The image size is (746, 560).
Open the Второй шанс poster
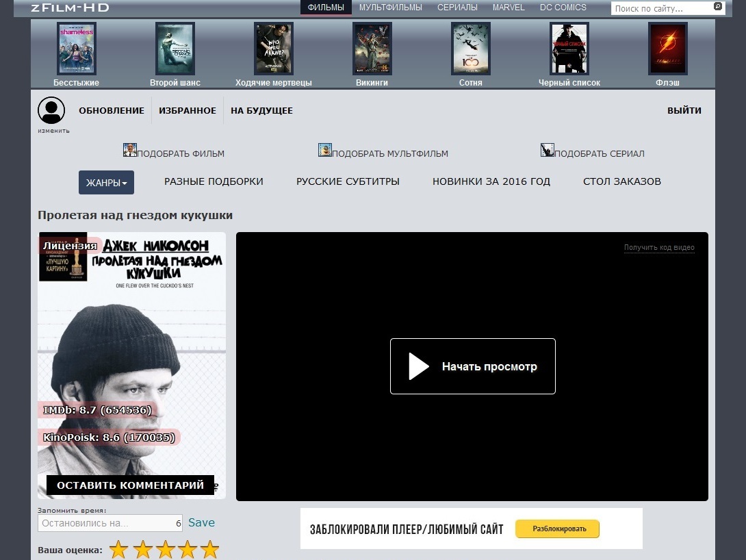tap(175, 49)
